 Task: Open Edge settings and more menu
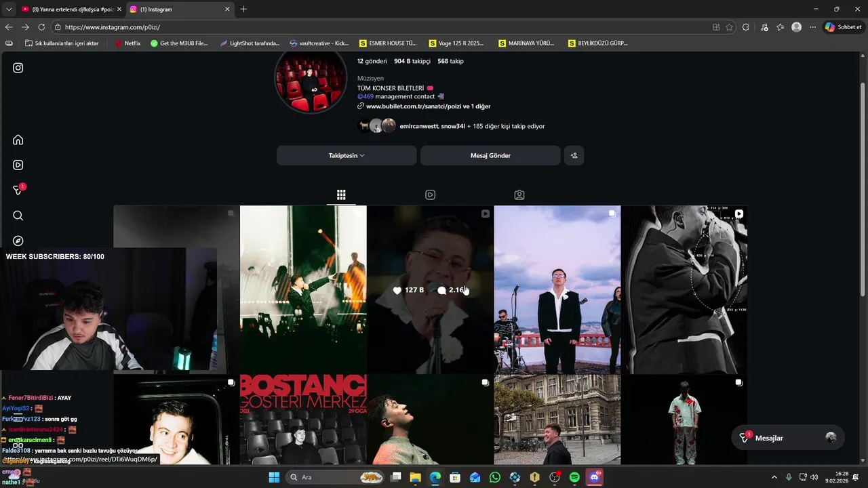pyautogui.click(x=812, y=27)
